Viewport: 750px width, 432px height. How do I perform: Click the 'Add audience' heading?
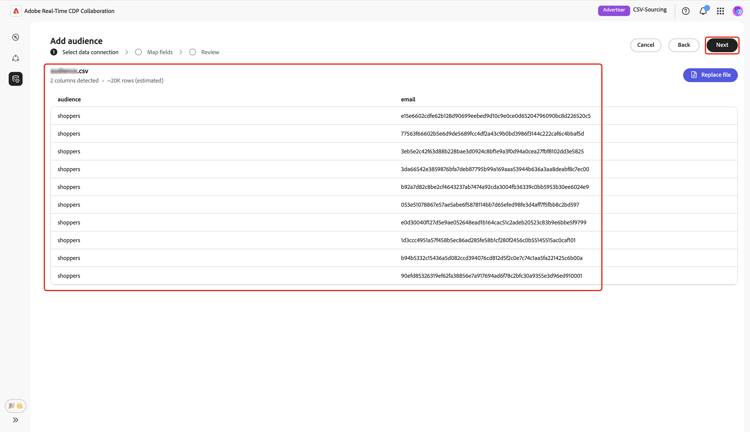point(76,41)
